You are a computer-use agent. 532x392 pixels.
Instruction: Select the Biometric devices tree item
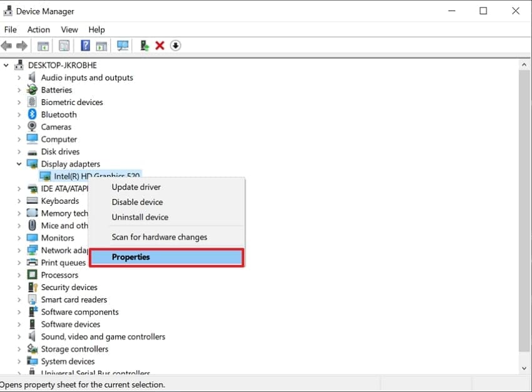[x=72, y=103]
